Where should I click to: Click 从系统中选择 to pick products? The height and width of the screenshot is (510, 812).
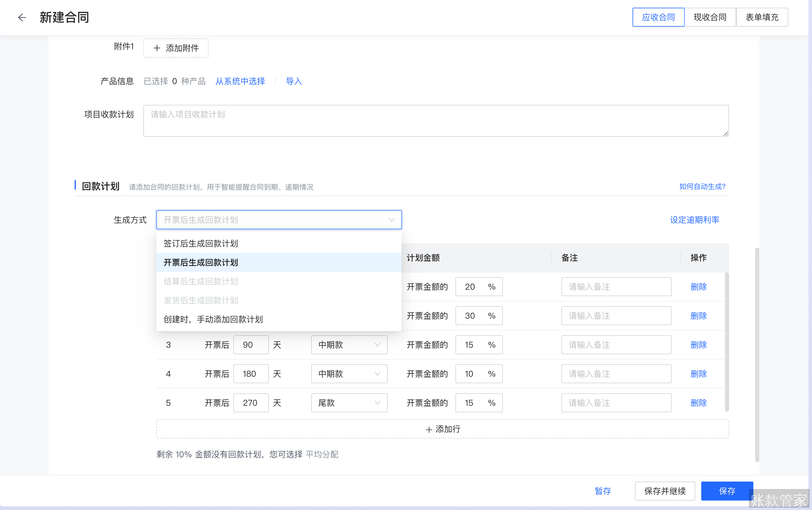[240, 81]
